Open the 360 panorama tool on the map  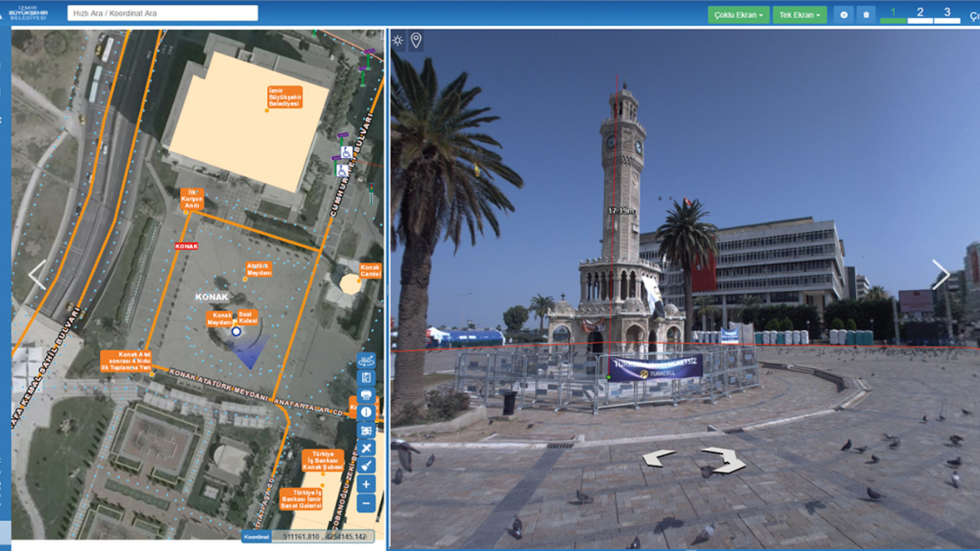point(366,361)
